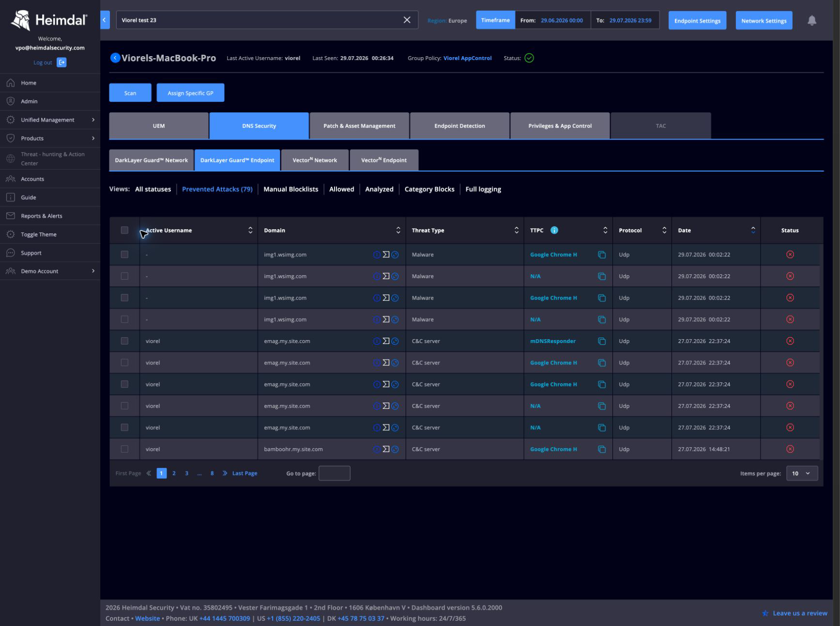Expand Unified Management chevron in sidebar
Screen dimensions: 840x626
(93, 120)
